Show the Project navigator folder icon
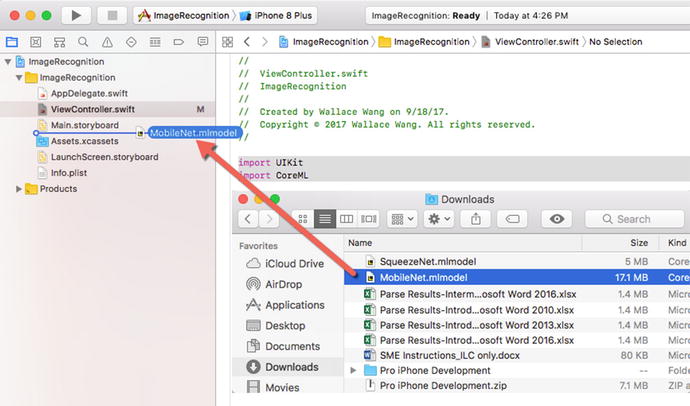This screenshot has height=406, width=690. tap(12, 42)
